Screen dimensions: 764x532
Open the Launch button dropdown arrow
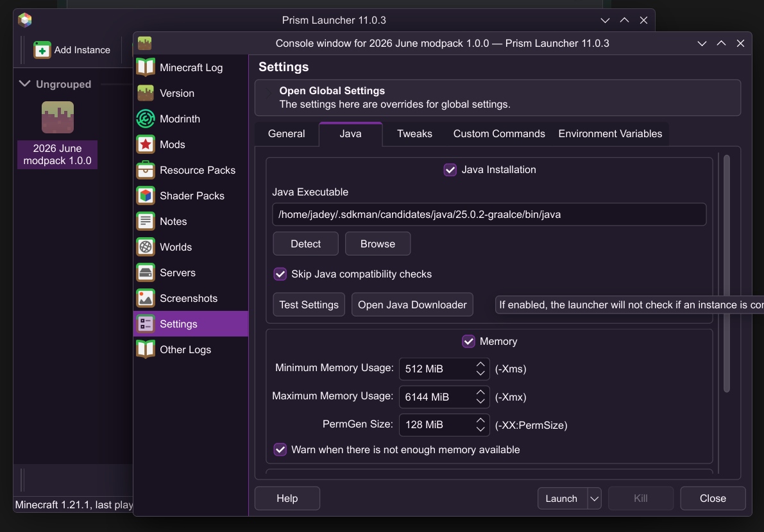click(x=595, y=499)
